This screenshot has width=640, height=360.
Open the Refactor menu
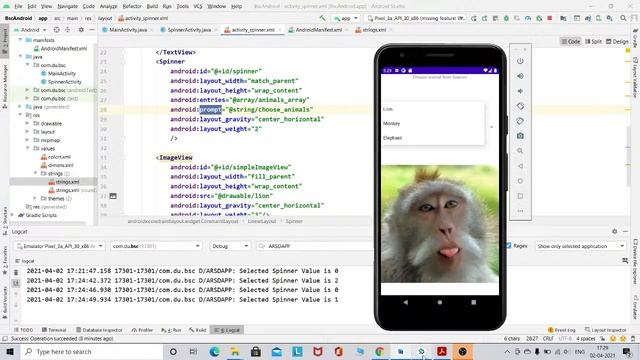(132, 6)
